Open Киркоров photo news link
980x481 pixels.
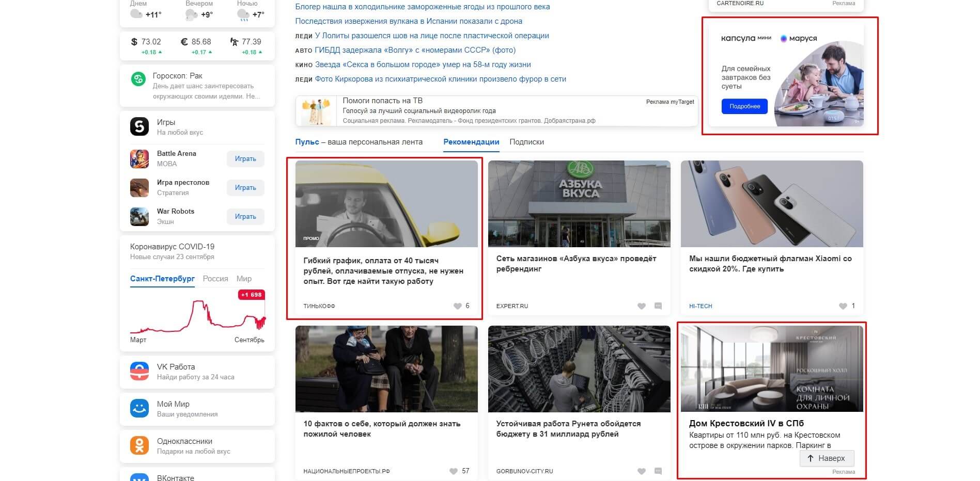click(x=441, y=79)
